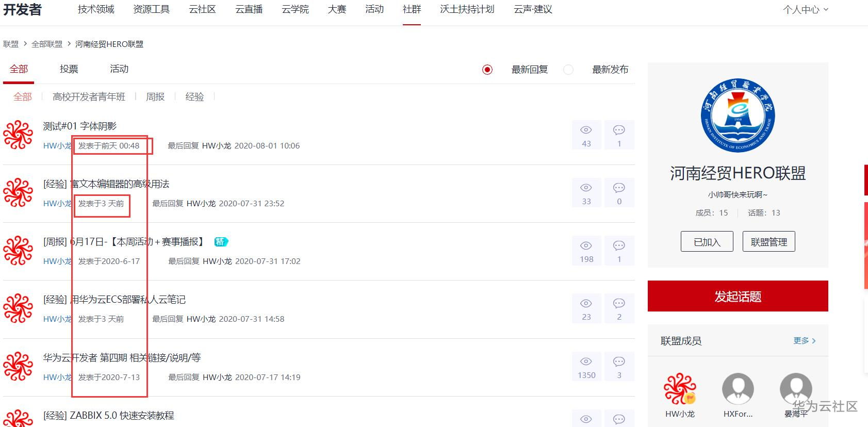Click the views eye icon for 测试#01 字体阴影

point(586,130)
